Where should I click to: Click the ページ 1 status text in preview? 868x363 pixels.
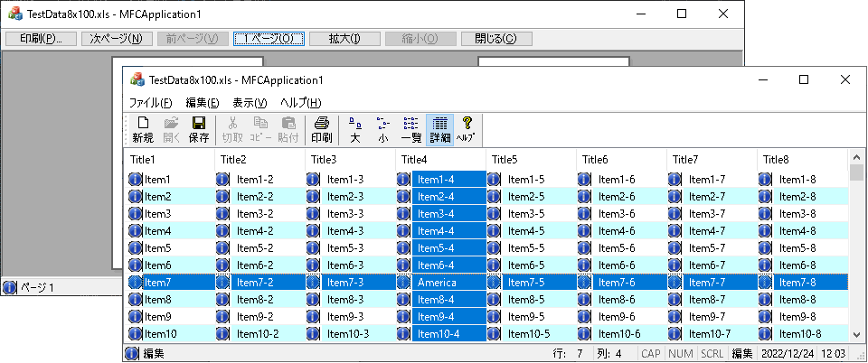[37, 287]
